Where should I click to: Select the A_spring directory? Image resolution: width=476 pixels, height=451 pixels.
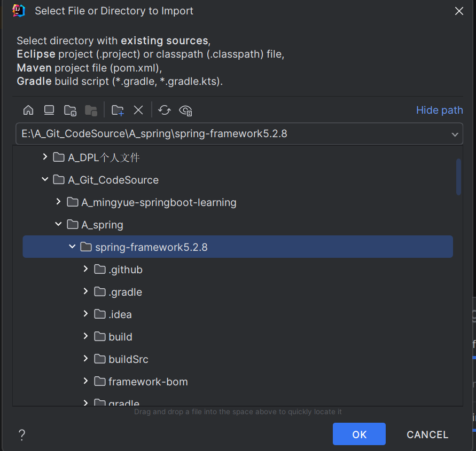tap(238, 225)
